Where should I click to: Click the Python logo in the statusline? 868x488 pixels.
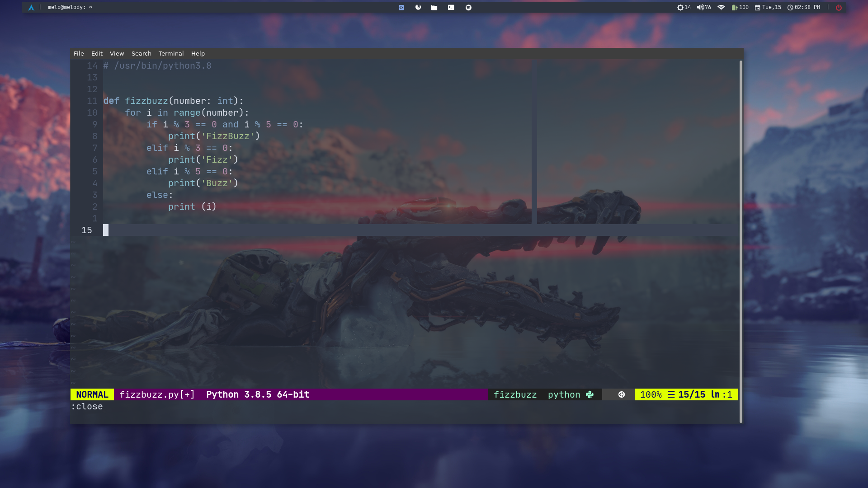590,394
